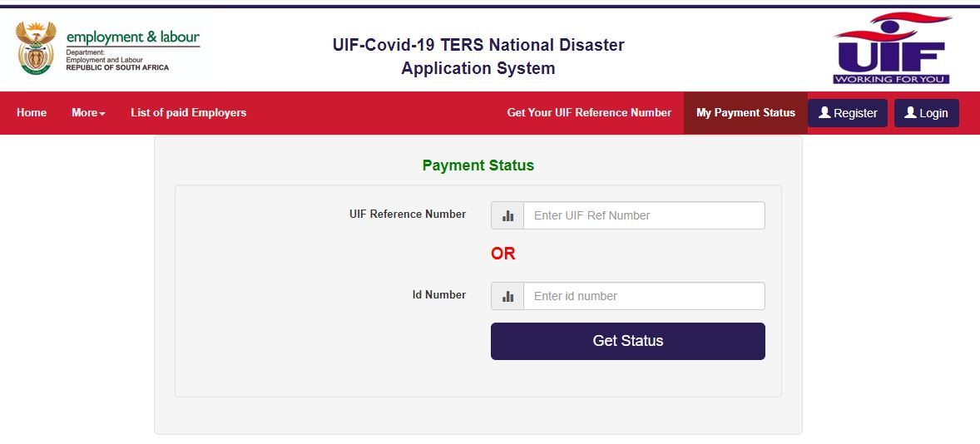Click bar chart icon beside Id number field
This screenshot has height=444, width=980.
507,296
